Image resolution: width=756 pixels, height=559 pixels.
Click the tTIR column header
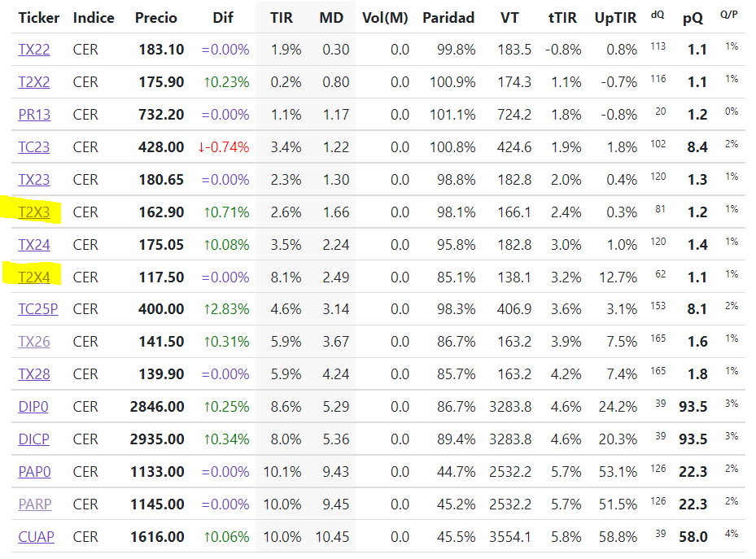pos(562,18)
